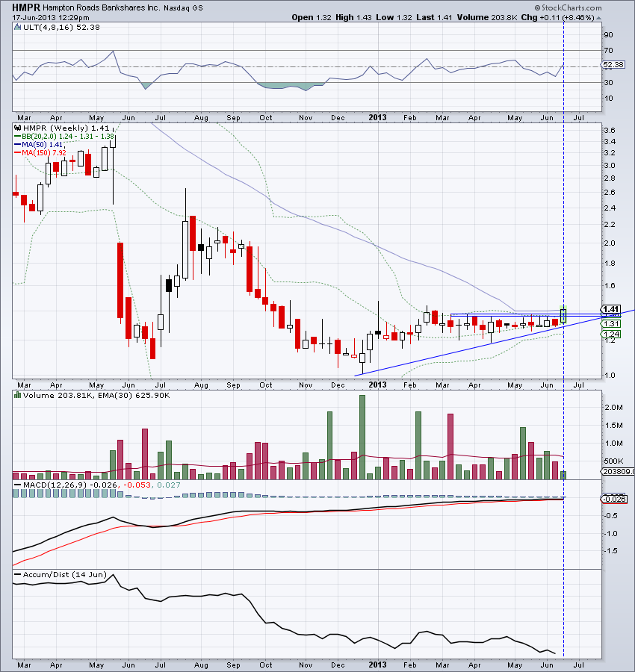The height and width of the screenshot is (672, 635).
Task: Click the bold 1.41 price tag on price axis
Action: tap(610, 309)
